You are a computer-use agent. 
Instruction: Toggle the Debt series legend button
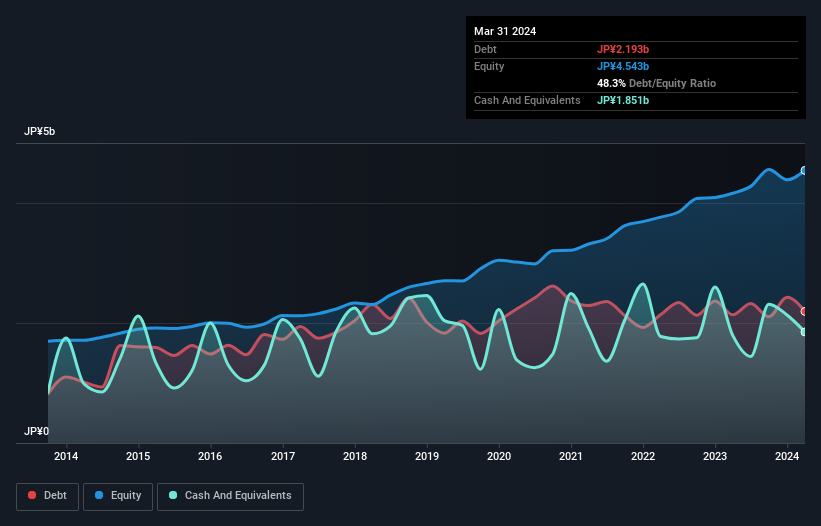[x=48, y=496]
